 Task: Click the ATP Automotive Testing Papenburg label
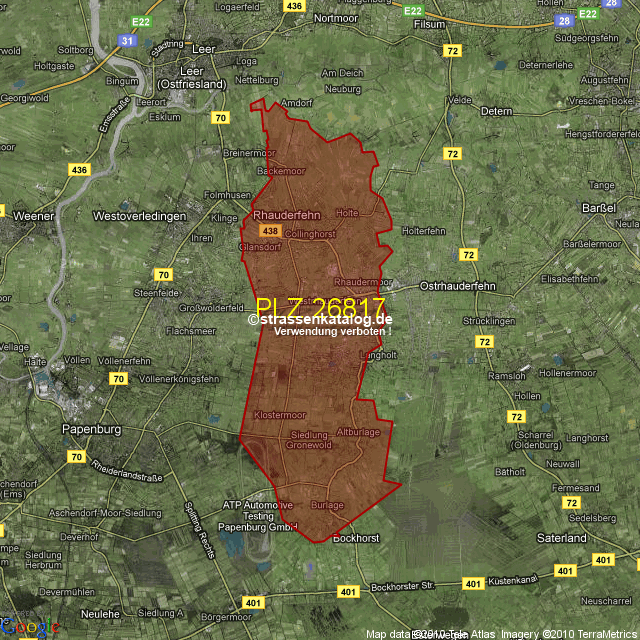click(257, 516)
